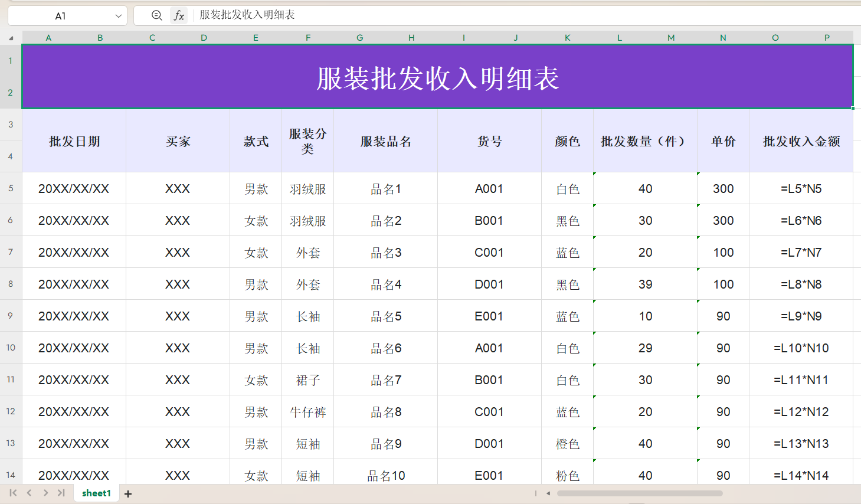The image size is (861, 504).
Task: Click formula cell =L10*N10
Action: 801,348
